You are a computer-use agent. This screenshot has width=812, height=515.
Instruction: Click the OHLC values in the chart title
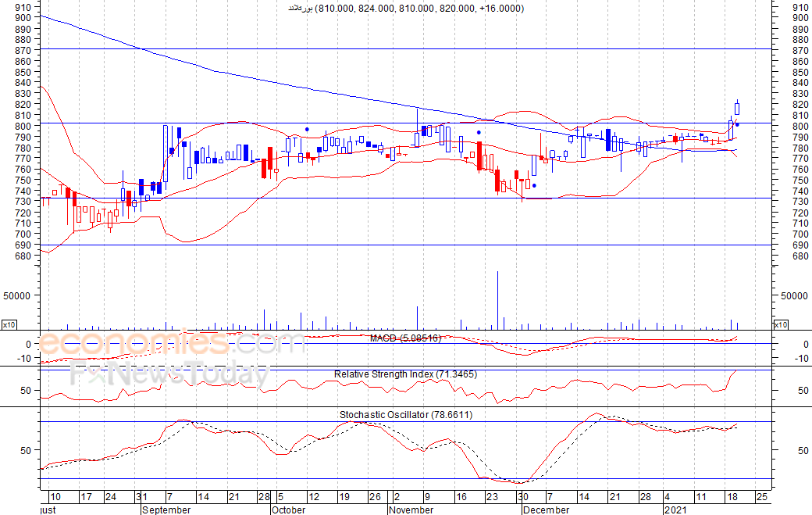(419, 9)
